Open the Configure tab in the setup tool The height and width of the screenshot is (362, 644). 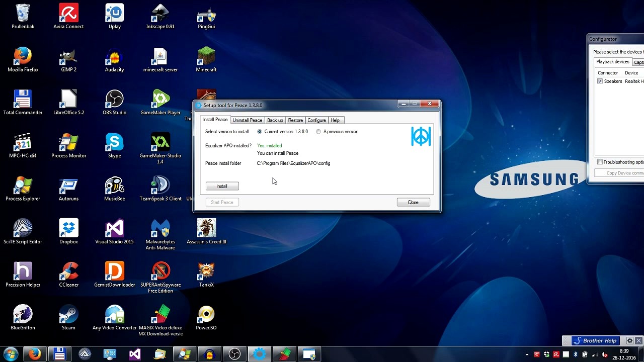coord(316,120)
